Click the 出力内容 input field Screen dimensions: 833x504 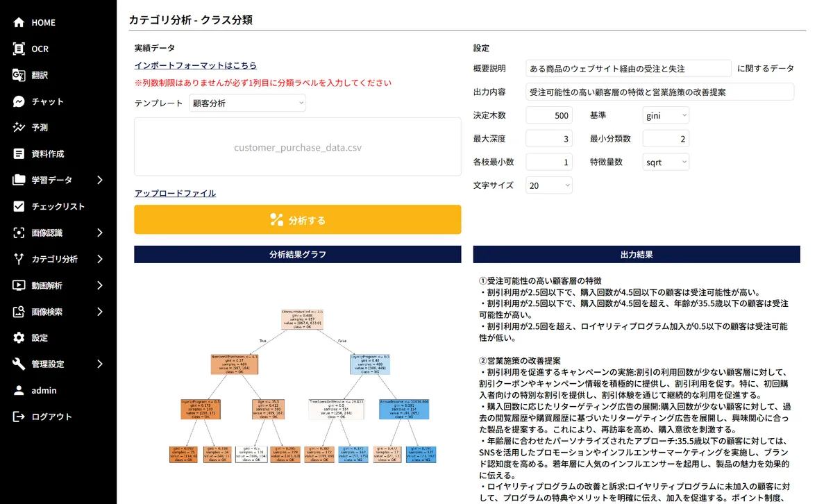coord(659,92)
